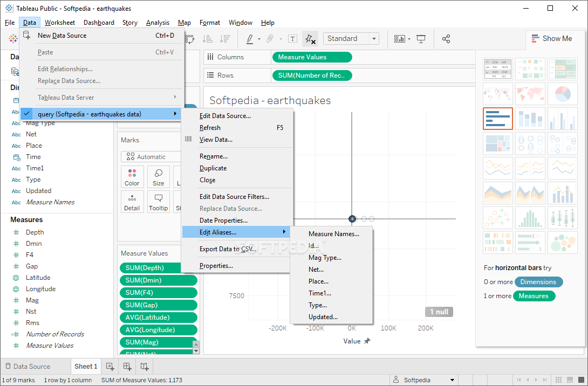Click the new worksheet tab icon
The image size is (588, 386).
110,366
